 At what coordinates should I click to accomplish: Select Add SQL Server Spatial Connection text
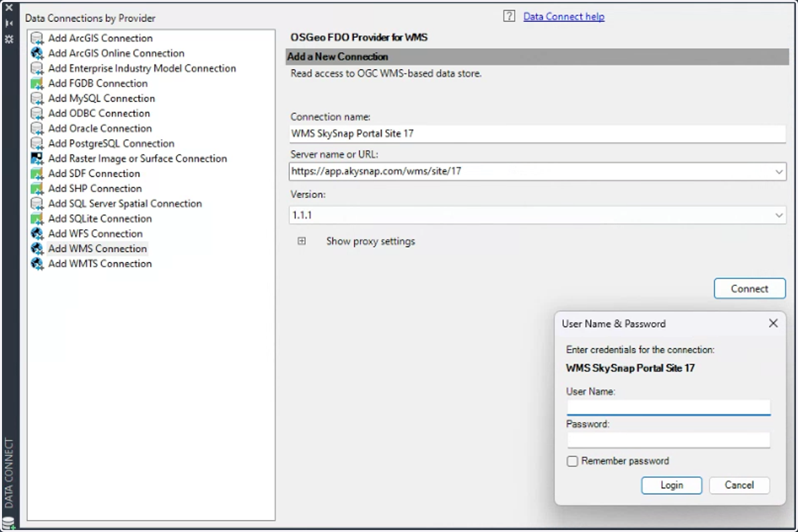125,203
